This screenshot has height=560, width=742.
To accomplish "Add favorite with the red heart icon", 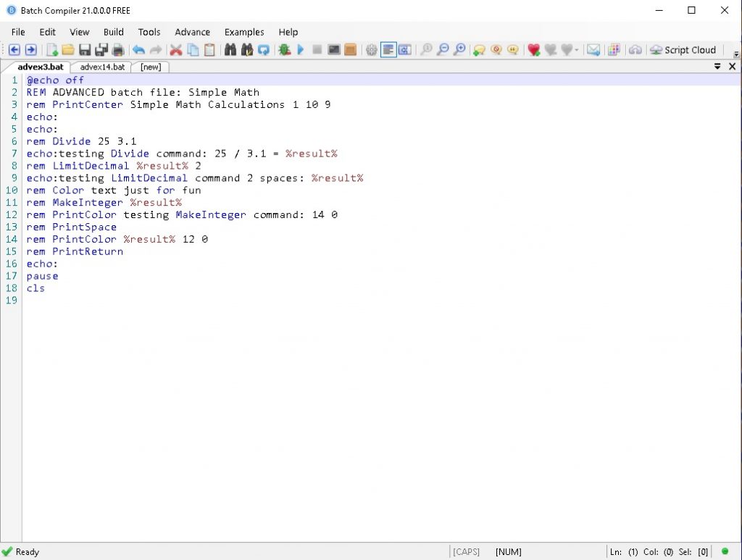I will click(534, 50).
